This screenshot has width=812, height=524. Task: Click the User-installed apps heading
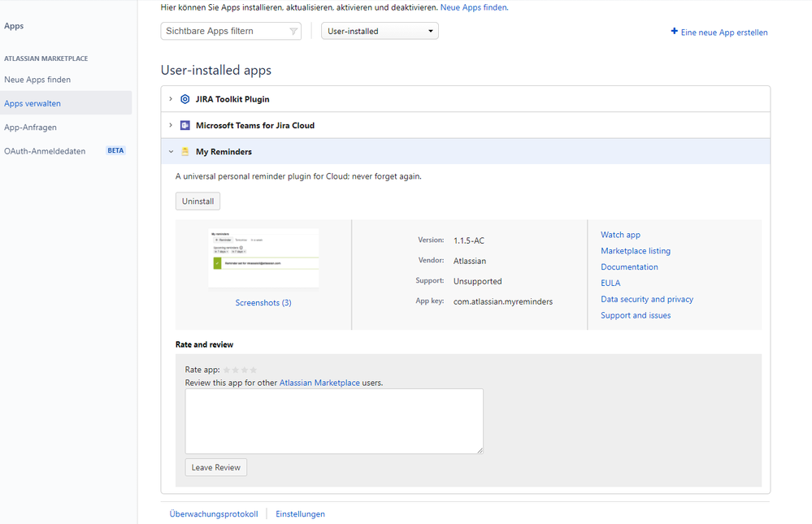coord(216,70)
